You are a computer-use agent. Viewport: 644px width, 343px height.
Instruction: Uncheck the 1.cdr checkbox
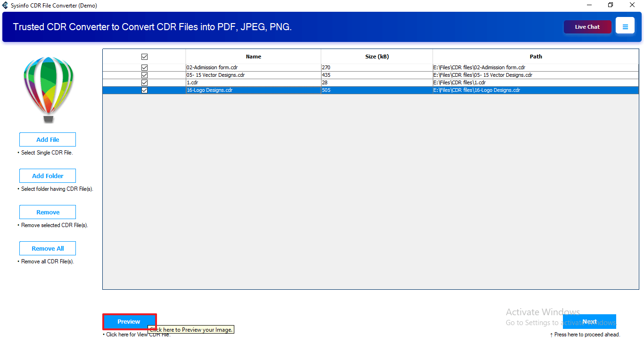(x=144, y=82)
